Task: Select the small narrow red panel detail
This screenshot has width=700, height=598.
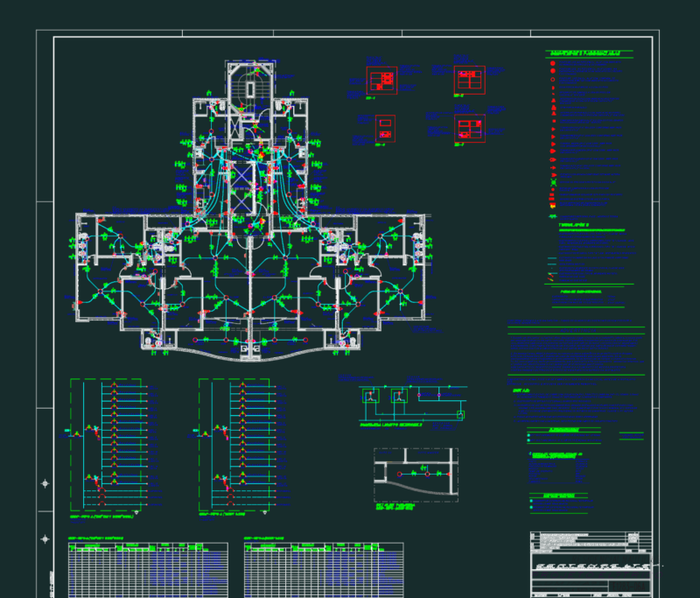Action: (x=385, y=128)
